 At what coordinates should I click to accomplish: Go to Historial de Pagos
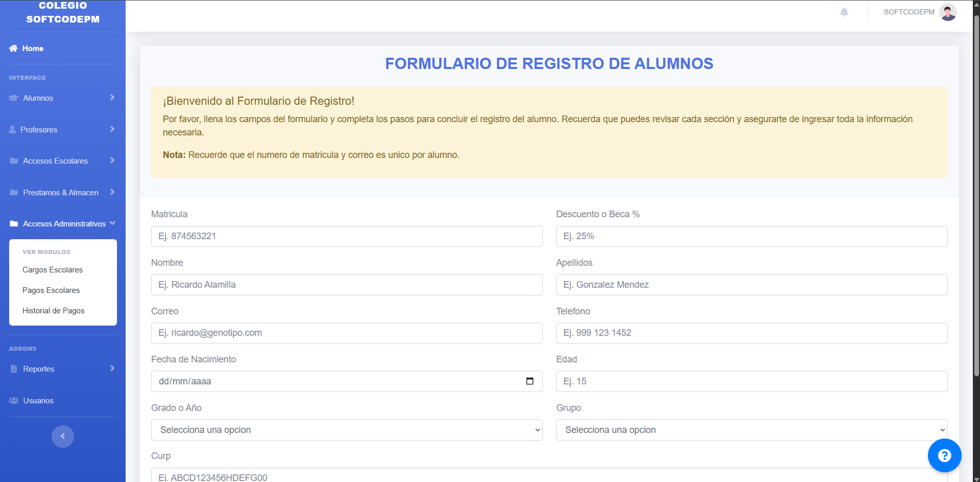pyautogui.click(x=54, y=311)
